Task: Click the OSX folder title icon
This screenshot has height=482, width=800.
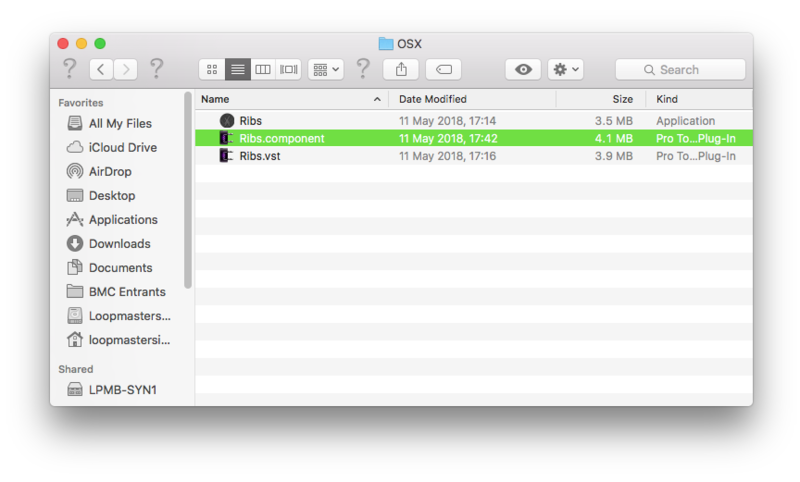Action: [386, 44]
